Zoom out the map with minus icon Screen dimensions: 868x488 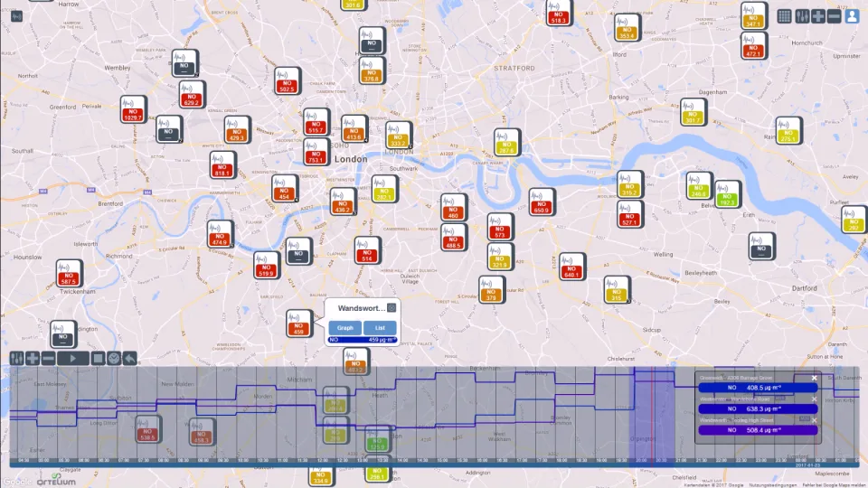(835, 16)
